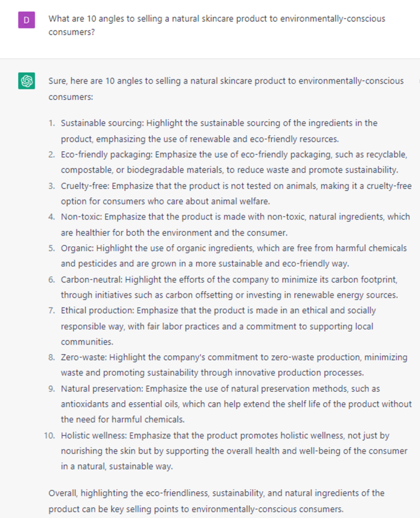This screenshot has width=420, height=518.
Task: Click the "Organic" list item heading
Action: 77,248
